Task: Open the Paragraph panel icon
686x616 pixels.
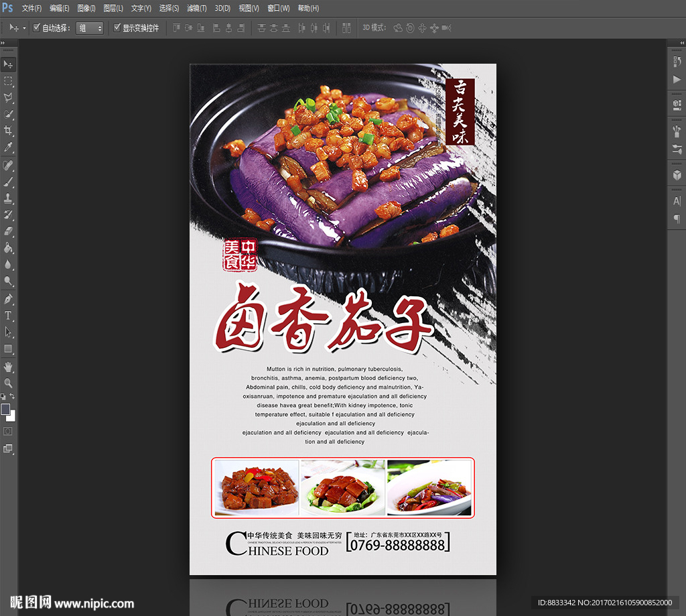Action: tap(677, 219)
